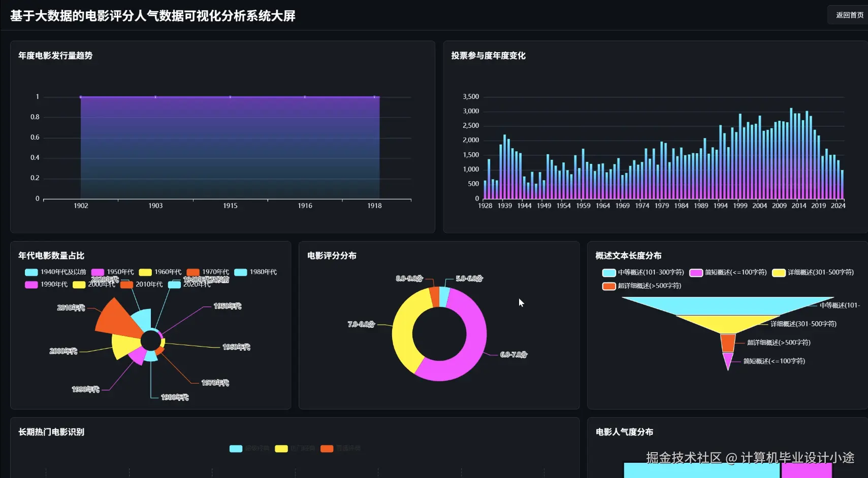Click the 年度电影发行量趋势 panel title
The height and width of the screenshot is (478, 868).
55,55
